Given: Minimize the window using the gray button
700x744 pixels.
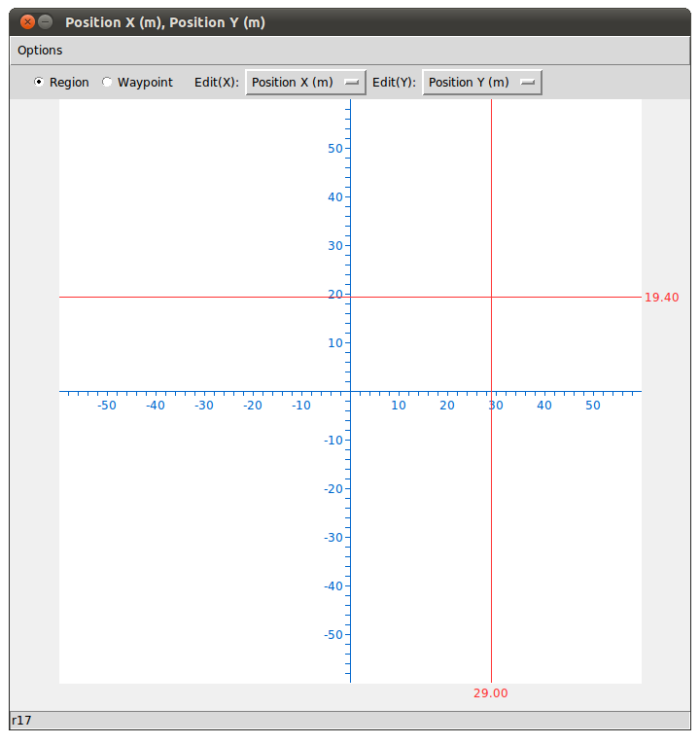Looking at the screenshot, I should click(x=45, y=21).
